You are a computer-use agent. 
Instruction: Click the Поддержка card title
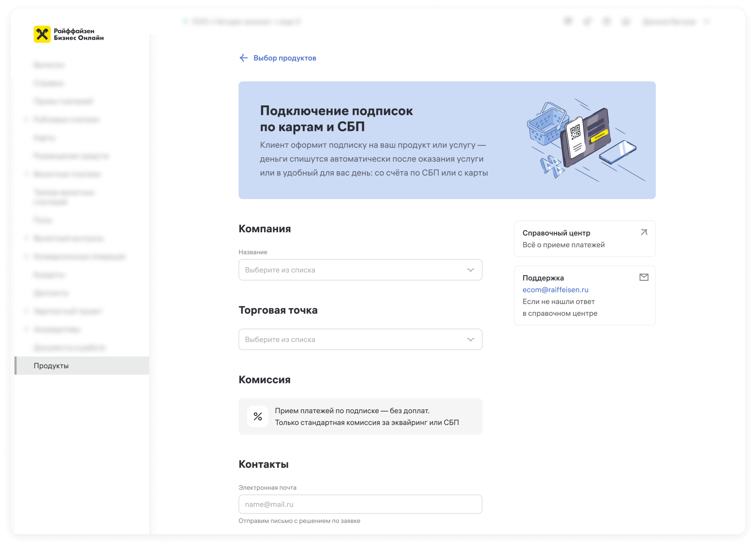(x=543, y=278)
